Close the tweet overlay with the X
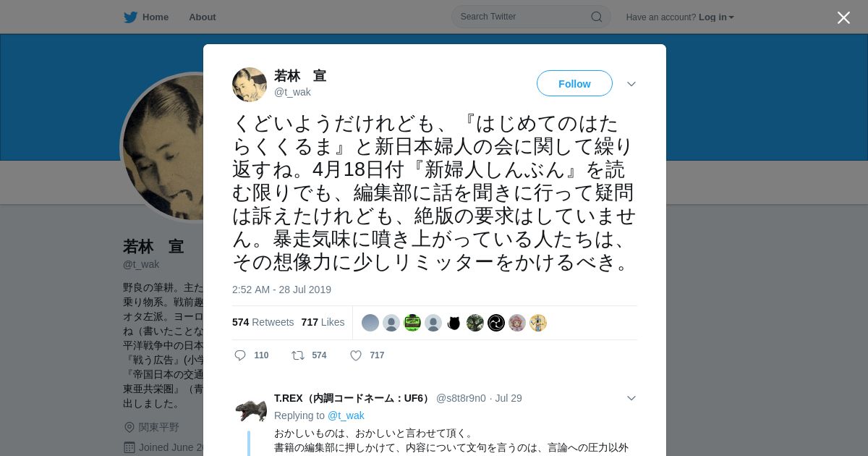Image resolution: width=868 pixels, height=456 pixels. [x=843, y=17]
